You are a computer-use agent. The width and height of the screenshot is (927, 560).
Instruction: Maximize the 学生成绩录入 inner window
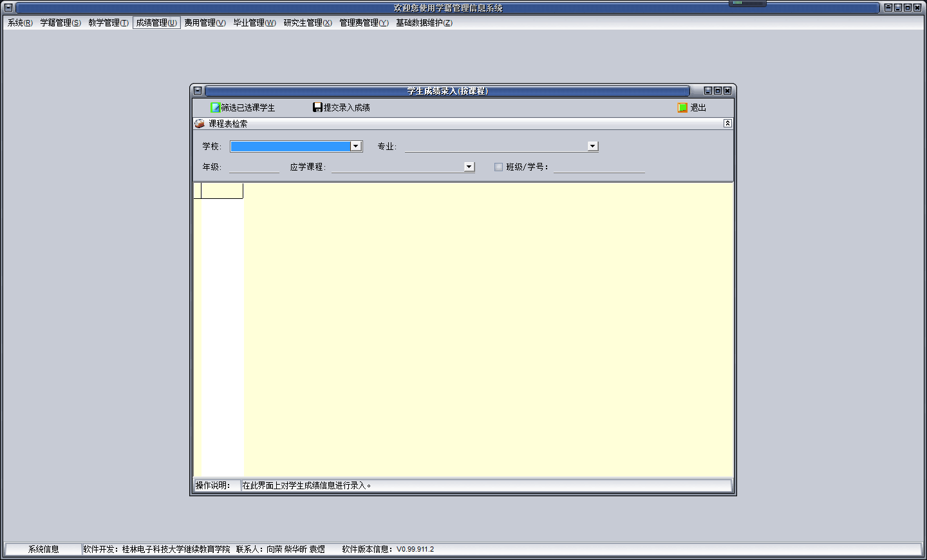point(718,91)
